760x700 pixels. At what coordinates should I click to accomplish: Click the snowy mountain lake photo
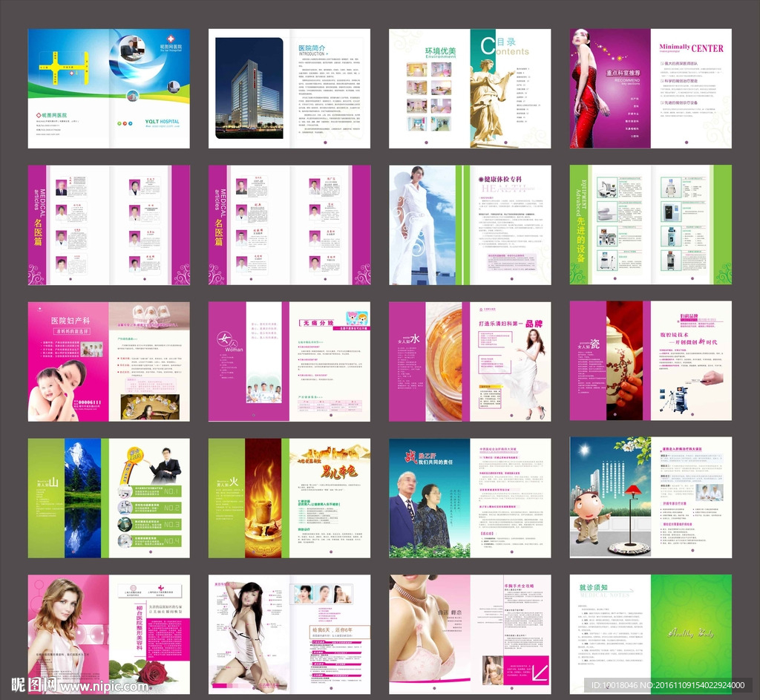pos(83,498)
